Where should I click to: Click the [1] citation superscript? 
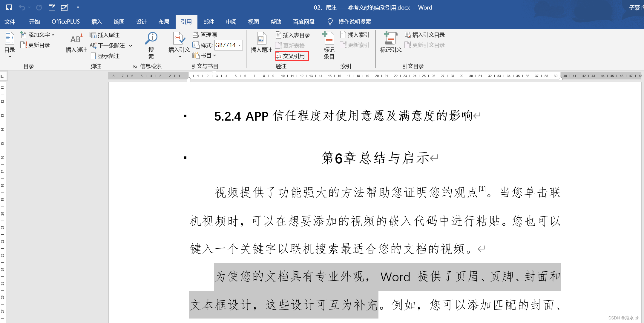pos(482,189)
